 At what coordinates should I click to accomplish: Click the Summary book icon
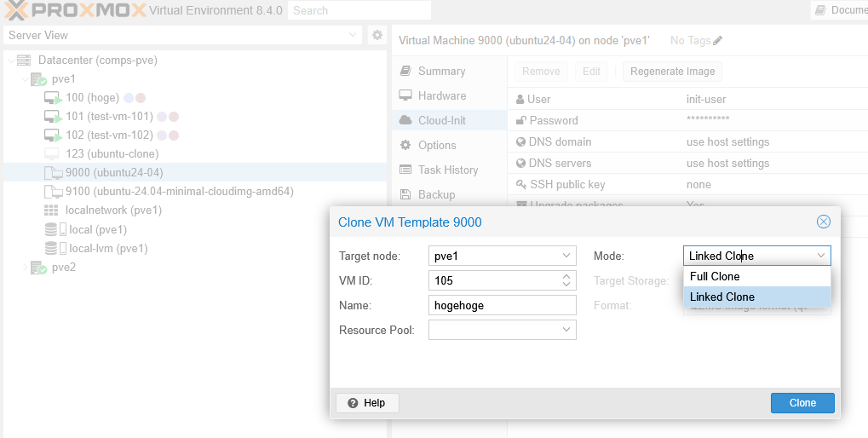405,71
